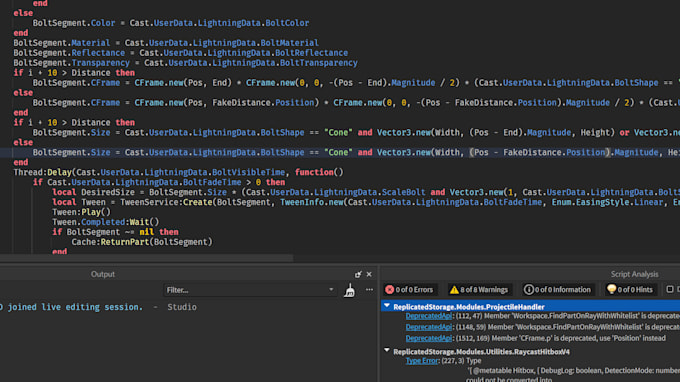The width and height of the screenshot is (680, 382).
Task: Click the Output panel title
Action: point(103,274)
